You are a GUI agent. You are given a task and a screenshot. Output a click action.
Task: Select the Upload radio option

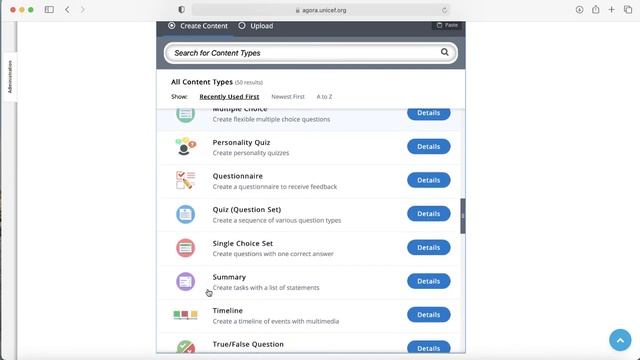[256, 26]
